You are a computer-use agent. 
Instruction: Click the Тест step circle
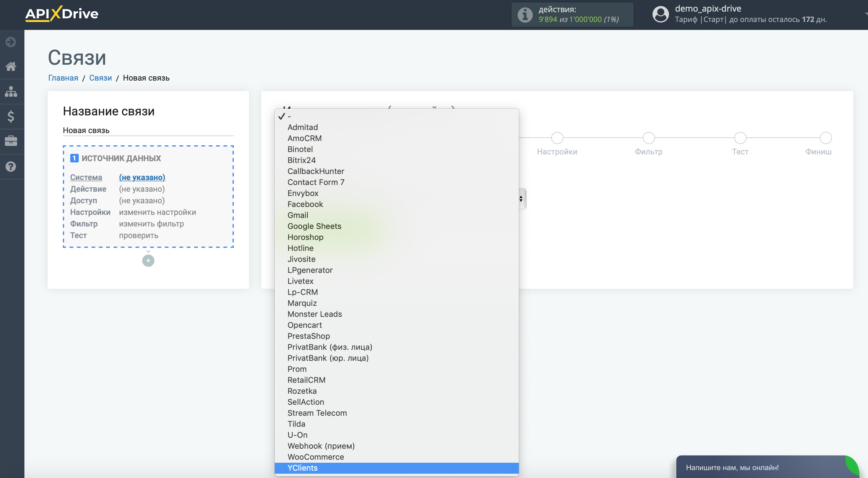(740, 138)
